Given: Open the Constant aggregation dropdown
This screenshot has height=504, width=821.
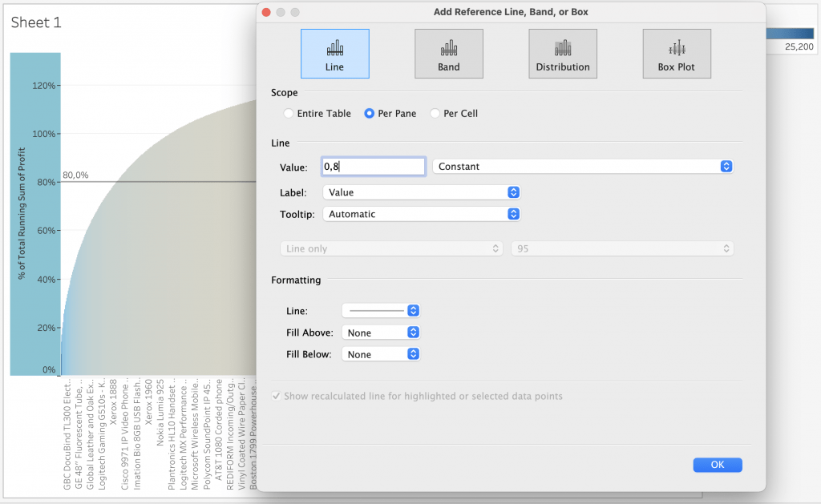Looking at the screenshot, I should [582, 167].
